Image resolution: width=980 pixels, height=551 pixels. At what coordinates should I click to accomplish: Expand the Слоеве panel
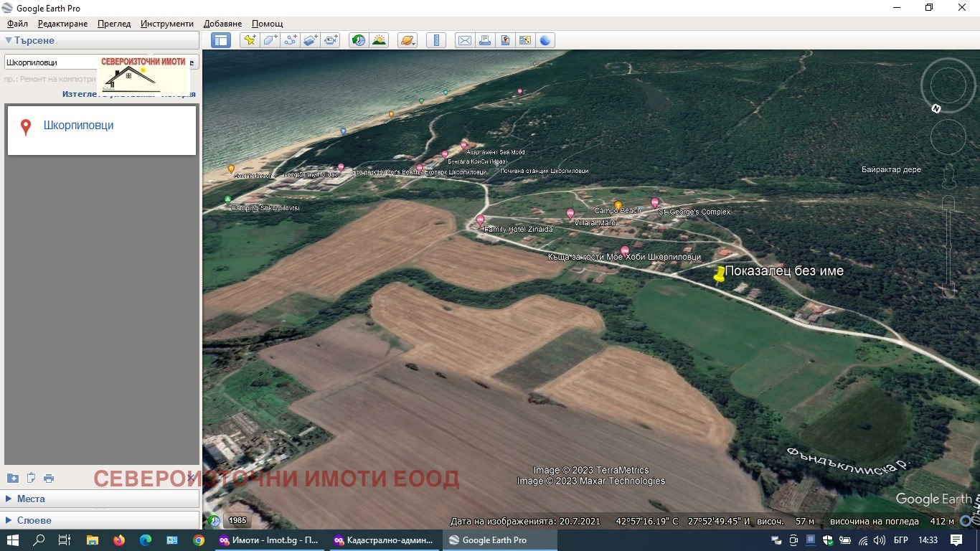pos(34,520)
